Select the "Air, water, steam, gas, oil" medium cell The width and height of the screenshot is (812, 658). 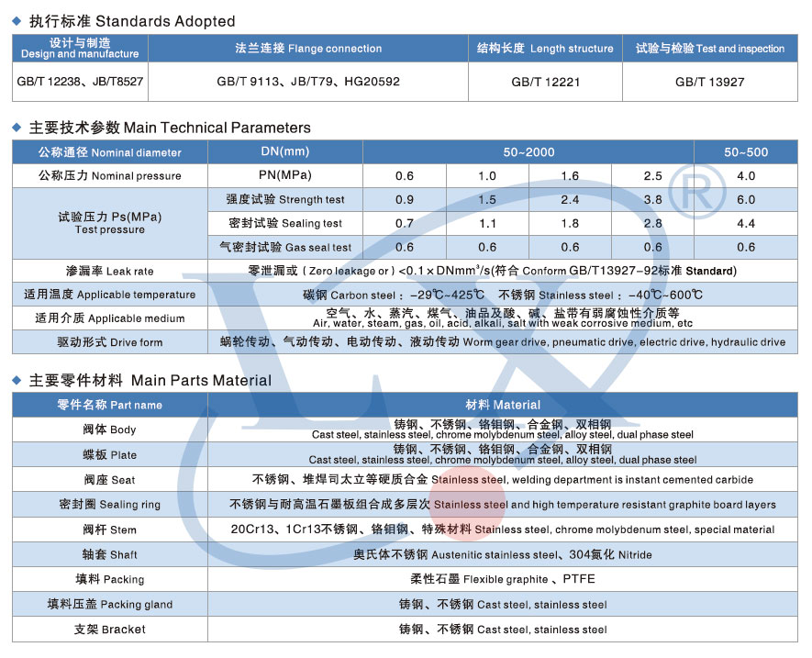click(503, 318)
